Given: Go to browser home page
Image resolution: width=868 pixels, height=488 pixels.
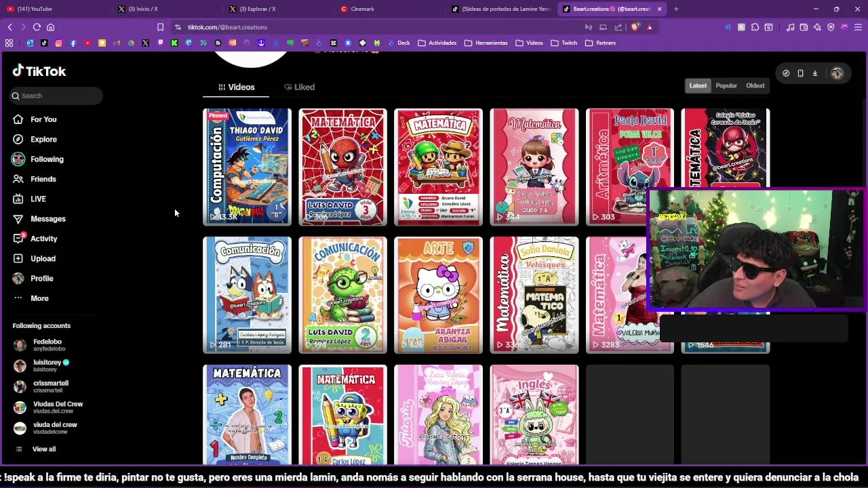Looking at the screenshot, I should click(50, 27).
